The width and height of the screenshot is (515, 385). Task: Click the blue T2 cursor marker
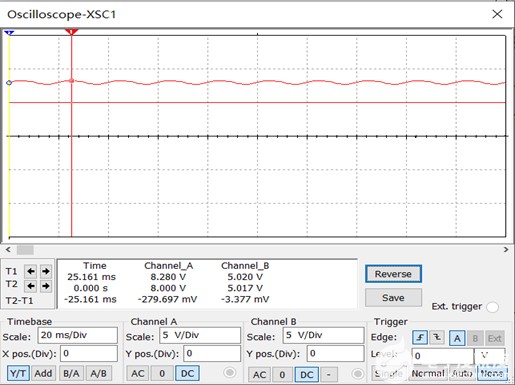click(9, 32)
